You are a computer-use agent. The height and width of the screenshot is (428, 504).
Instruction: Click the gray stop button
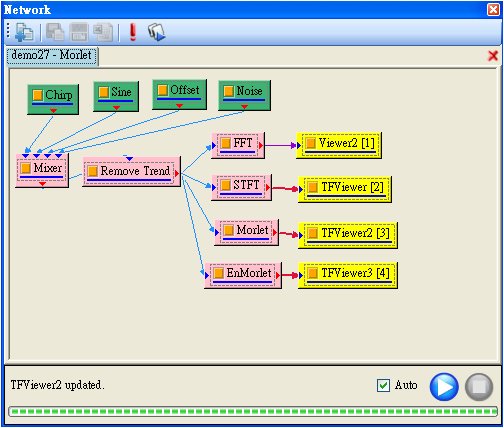coord(479,387)
